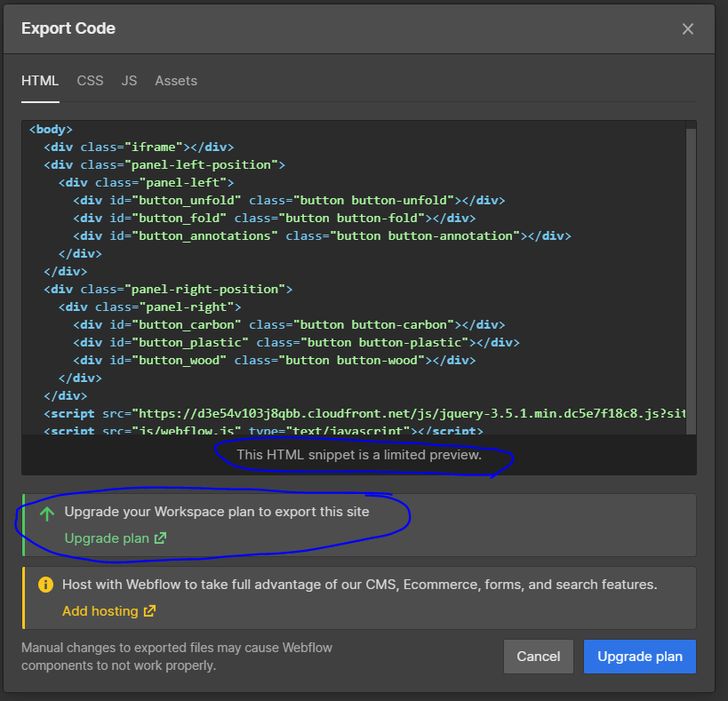Click the button_carbon div line
Image resolution: width=728 pixels, height=701 pixels.
pyautogui.click(x=289, y=325)
